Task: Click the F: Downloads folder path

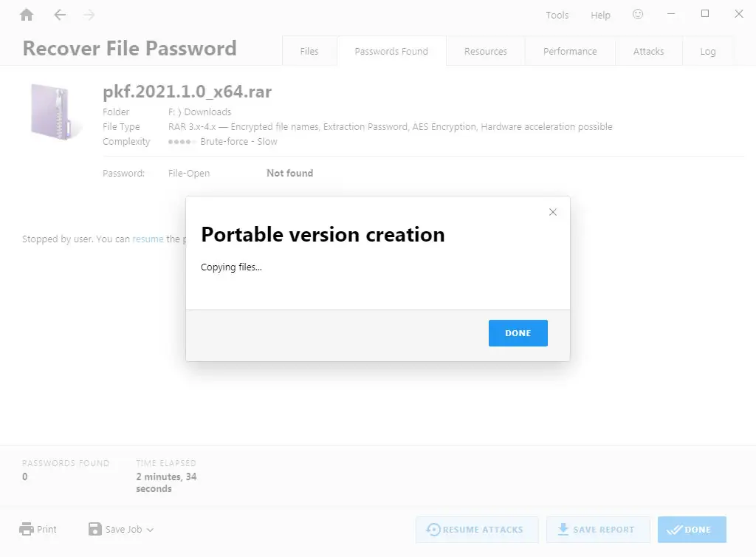Action: [x=199, y=112]
